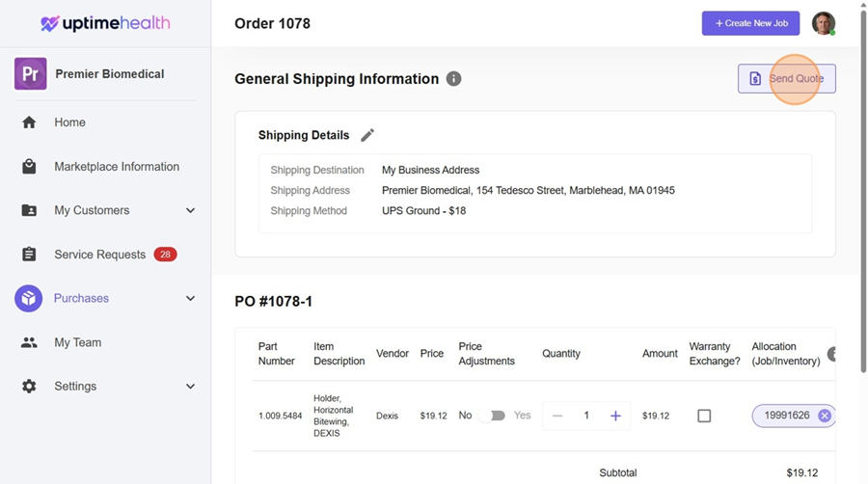Image resolution: width=868 pixels, height=484 pixels.
Task: Click the Premier Biomedical 'Pr' badge
Action: tap(31, 74)
